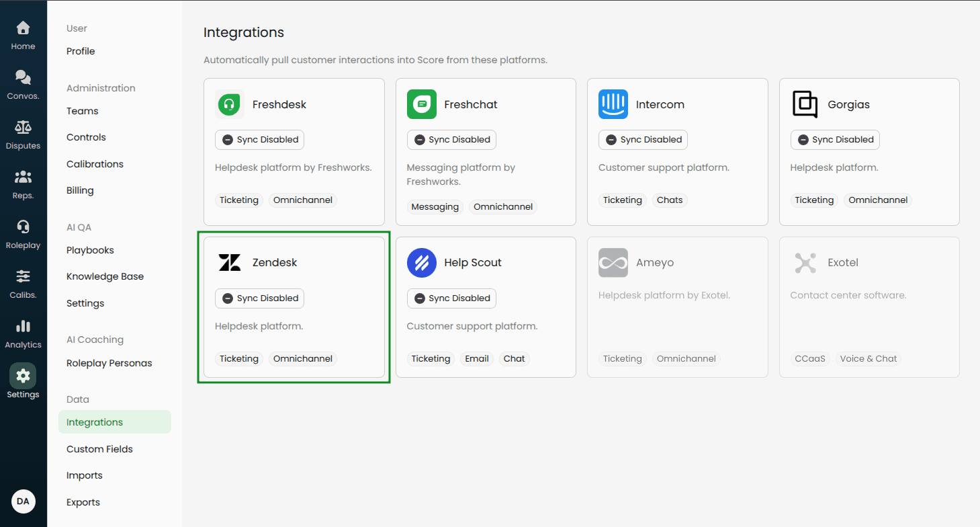Click 'Helpdesk platform by Freshworks.' description
The height and width of the screenshot is (527, 980).
tap(294, 167)
